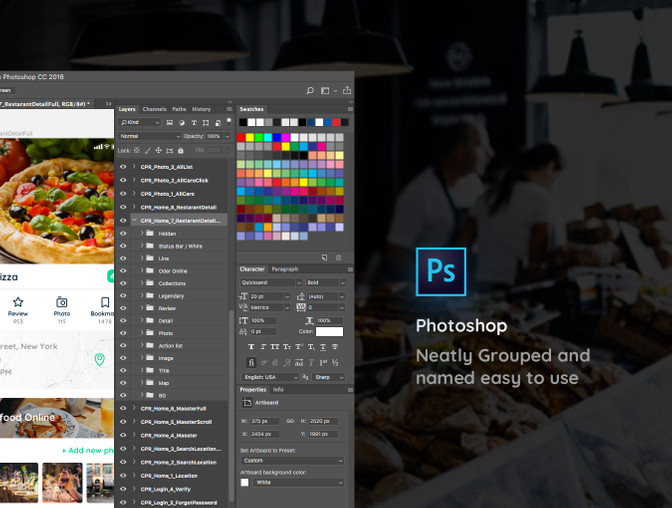Expand the CPR_Photo_1_AllCaro artboard
This screenshot has width=672, height=508.
[x=134, y=193]
